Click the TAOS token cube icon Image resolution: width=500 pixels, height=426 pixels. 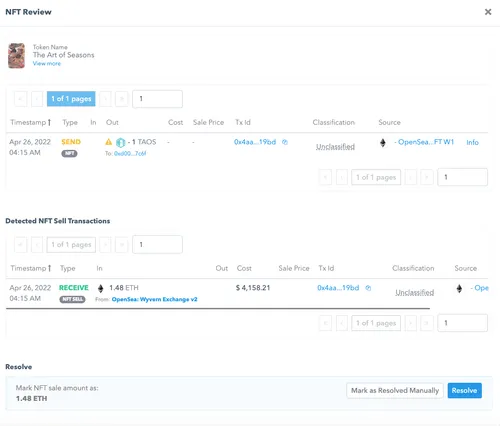click(x=120, y=142)
